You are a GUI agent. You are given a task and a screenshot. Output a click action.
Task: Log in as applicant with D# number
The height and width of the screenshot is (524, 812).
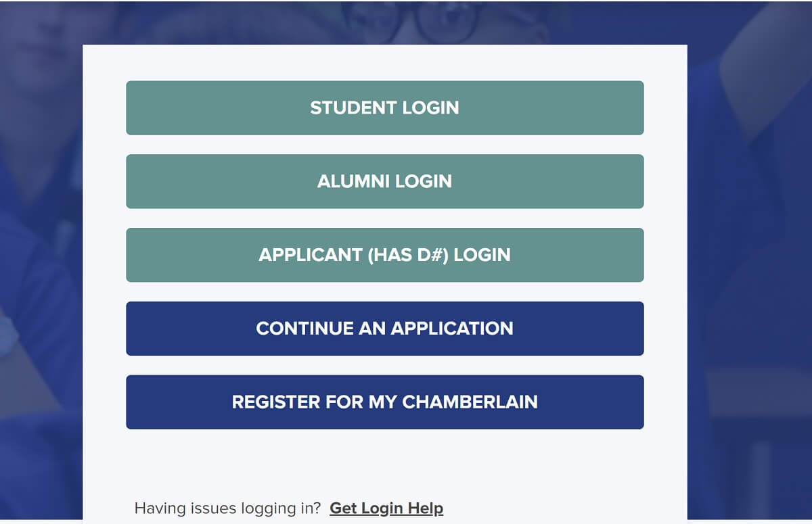(x=384, y=255)
